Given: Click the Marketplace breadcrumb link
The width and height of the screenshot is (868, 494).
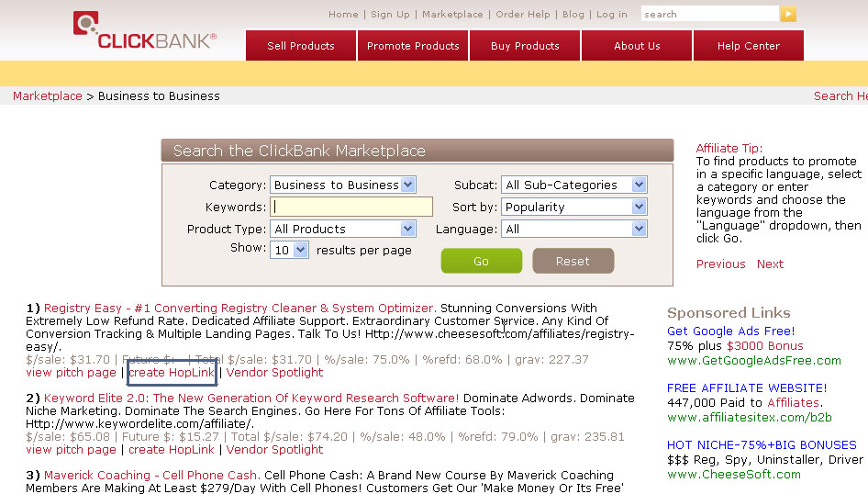Looking at the screenshot, I should (48, 96).
